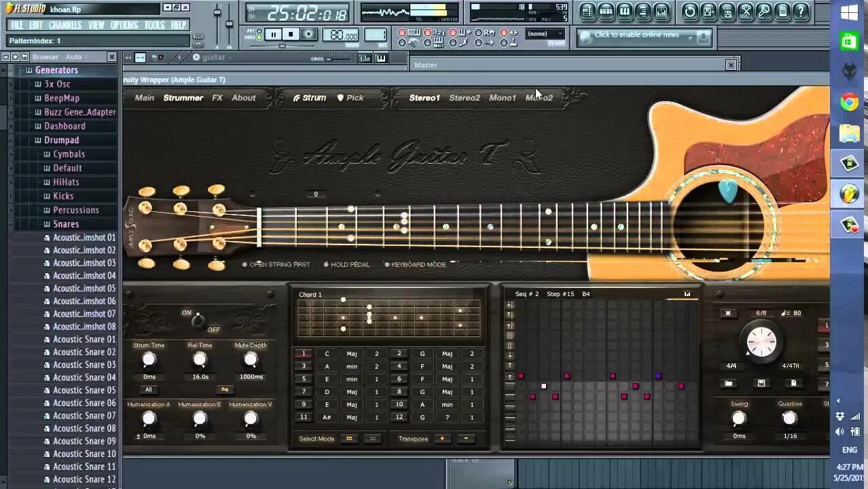The height and width of the screenshot is (489, 868).
Task: Open the piano roll icon
Action: coord(625,11)
